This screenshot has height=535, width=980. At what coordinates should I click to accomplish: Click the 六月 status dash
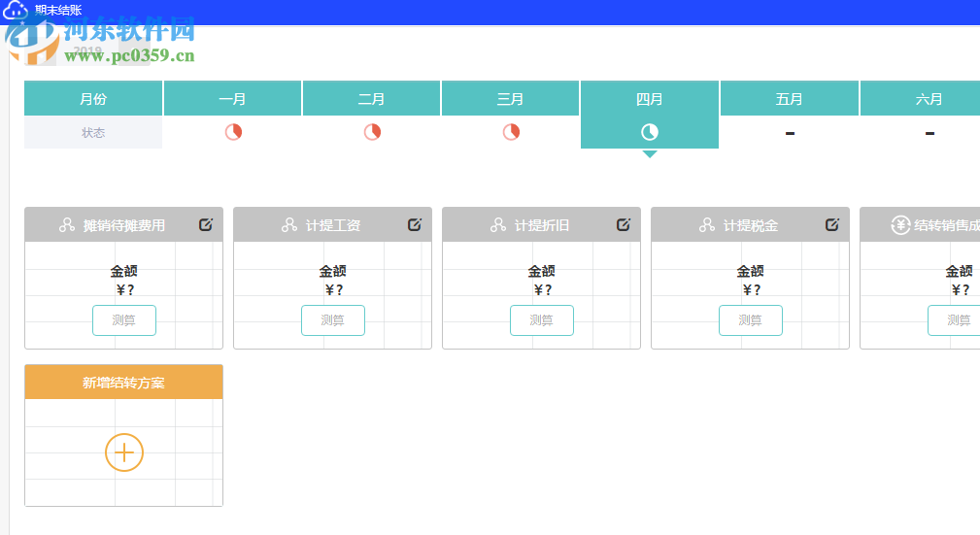coord(930,133)
